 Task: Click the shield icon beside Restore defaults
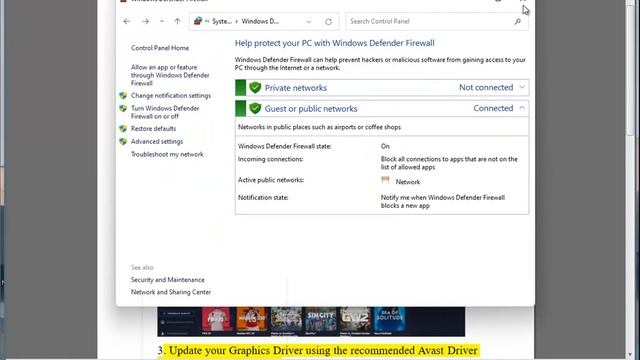(x=123, y=129)
